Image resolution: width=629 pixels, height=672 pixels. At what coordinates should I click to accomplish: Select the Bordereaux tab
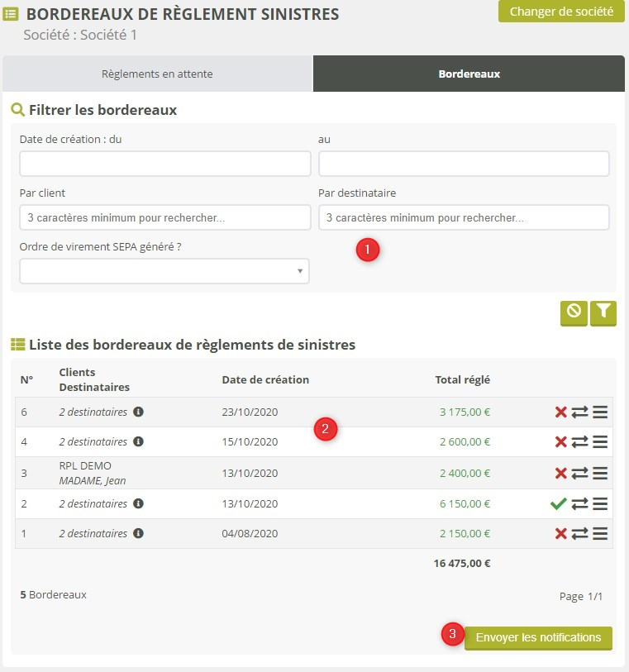point(469,74)
